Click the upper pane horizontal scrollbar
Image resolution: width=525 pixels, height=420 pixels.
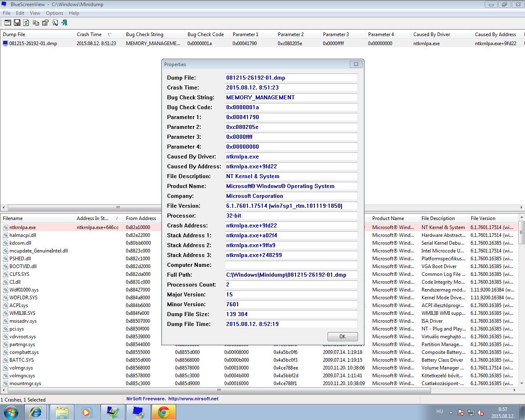pos(262,207)
